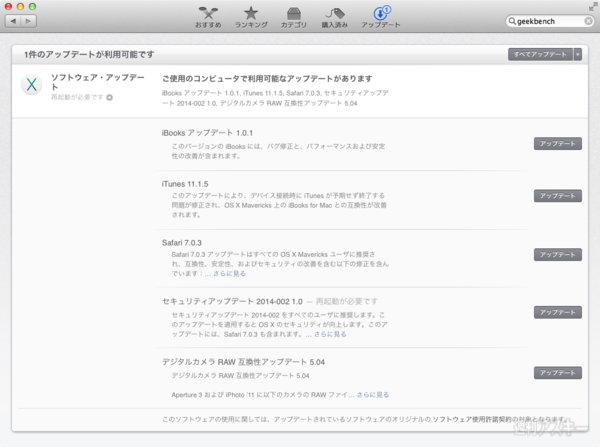The width and height of the screenshot is (600, 447).
Task: Click the Safari 7.0.3 title
Action: [182, 243]
